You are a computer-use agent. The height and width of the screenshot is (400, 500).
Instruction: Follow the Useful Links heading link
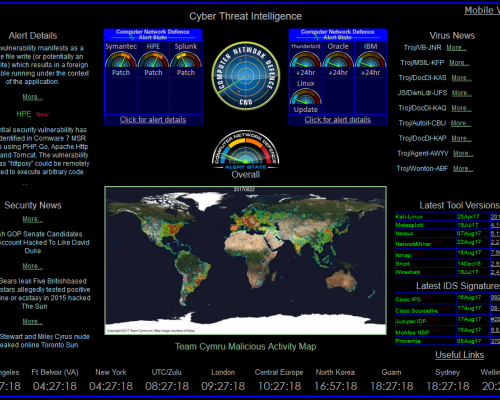click(x=460, y=355)
